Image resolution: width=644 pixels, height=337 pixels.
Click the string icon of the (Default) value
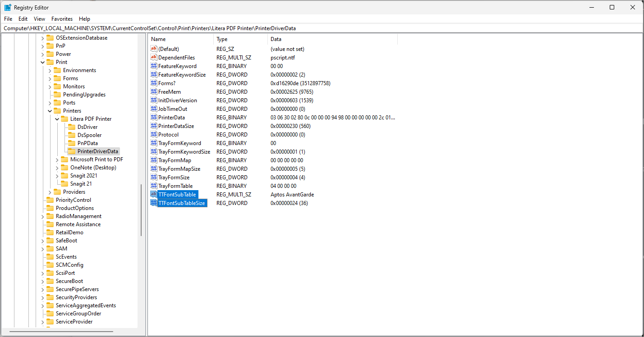(154, 49)
